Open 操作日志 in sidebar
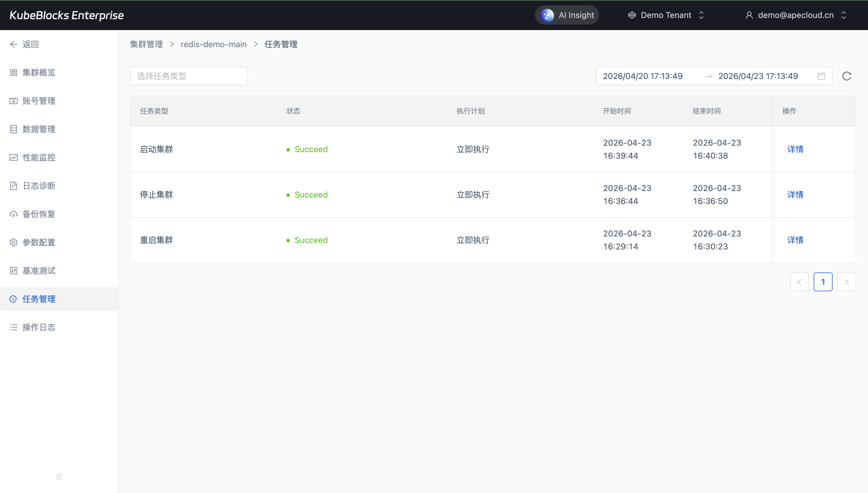Viewport: 868px width, 493px height. click(39, 327)
